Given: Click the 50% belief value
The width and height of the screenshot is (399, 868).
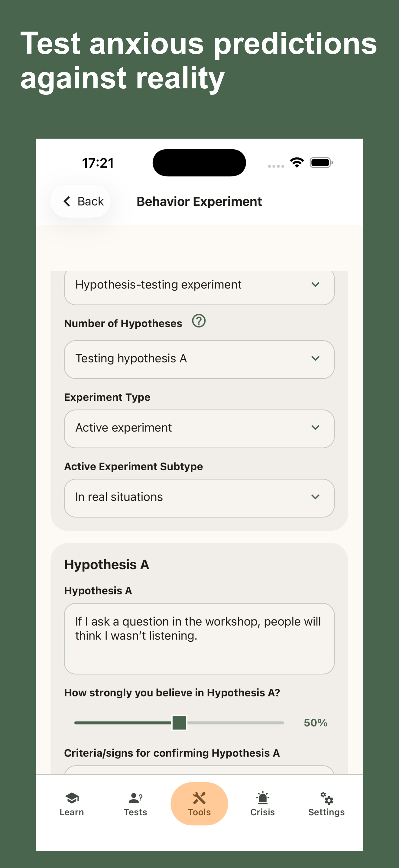Looking at the screenshot, I should [x=316, y=723].
